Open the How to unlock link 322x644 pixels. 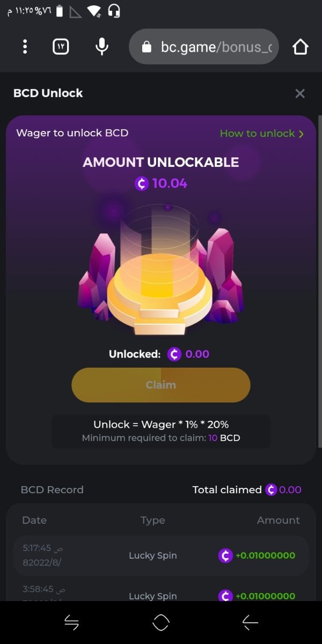(x=262, y=133)
